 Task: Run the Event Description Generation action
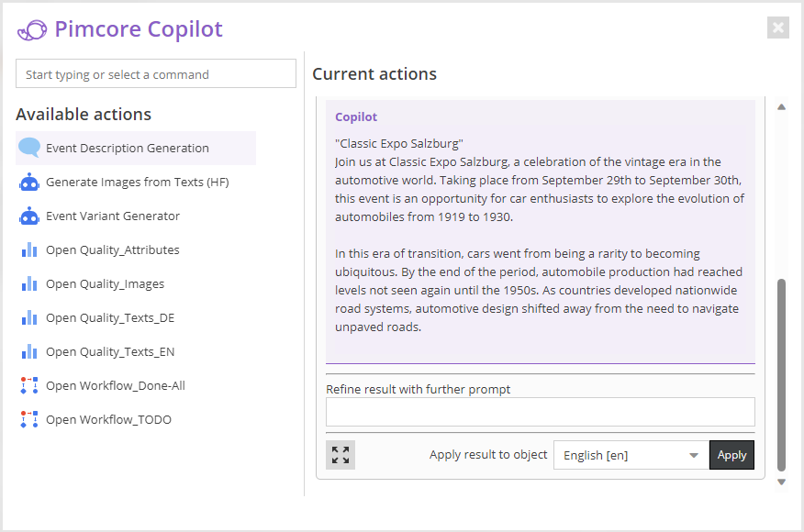point(136,148)
